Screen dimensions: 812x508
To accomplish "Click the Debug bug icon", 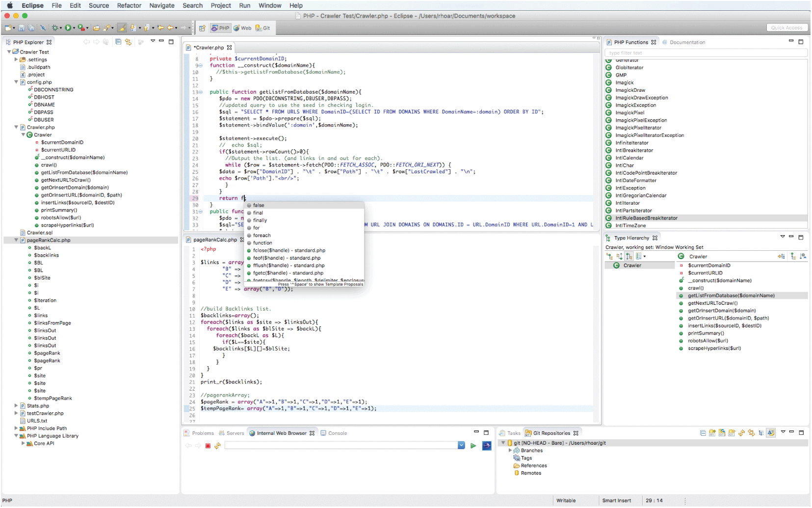I will point(55,28).
